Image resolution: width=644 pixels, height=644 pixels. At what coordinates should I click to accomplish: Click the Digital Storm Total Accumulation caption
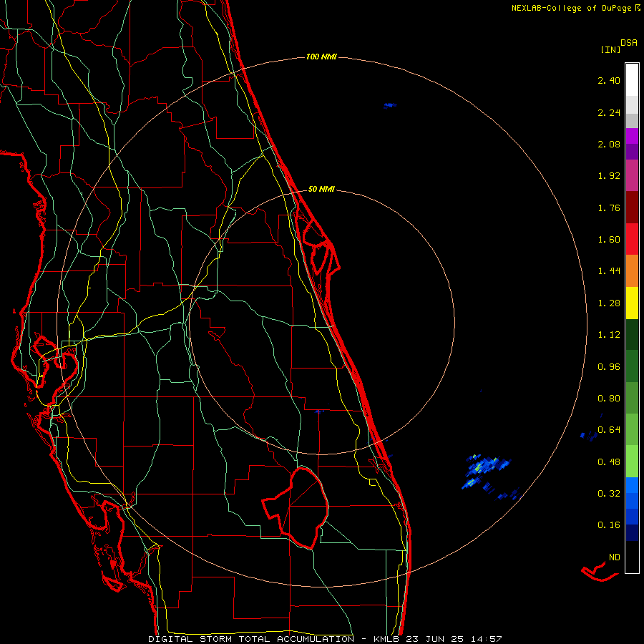(325, 639)
